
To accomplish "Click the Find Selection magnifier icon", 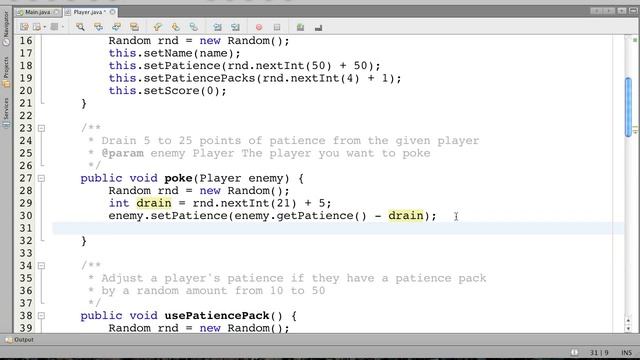I will click(x=80, y=27).
